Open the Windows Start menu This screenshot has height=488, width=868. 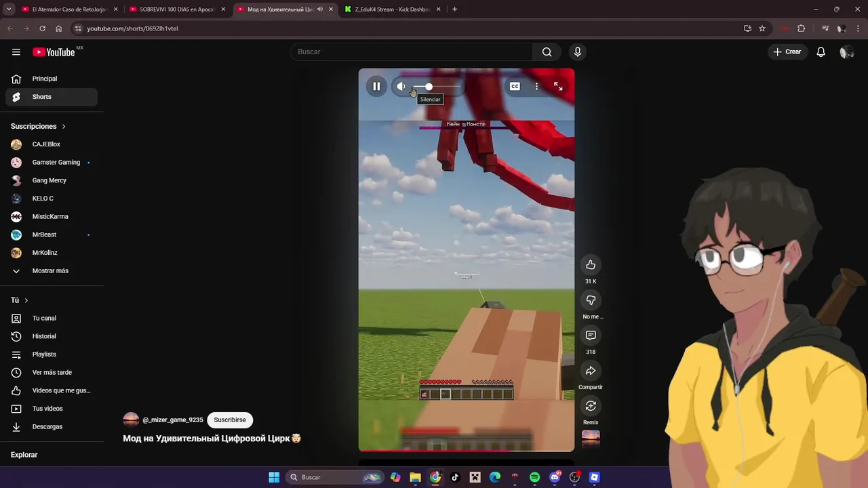[x=274, y=477]
